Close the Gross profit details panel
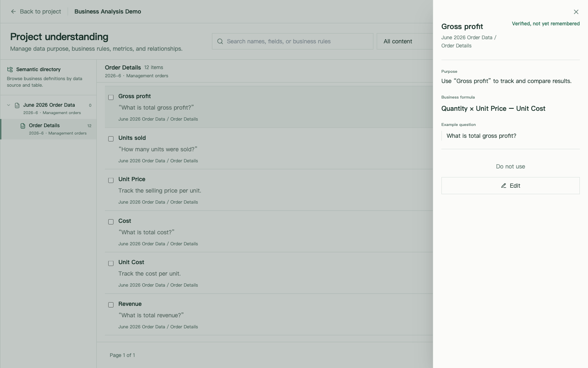 (x=576, y=12)
